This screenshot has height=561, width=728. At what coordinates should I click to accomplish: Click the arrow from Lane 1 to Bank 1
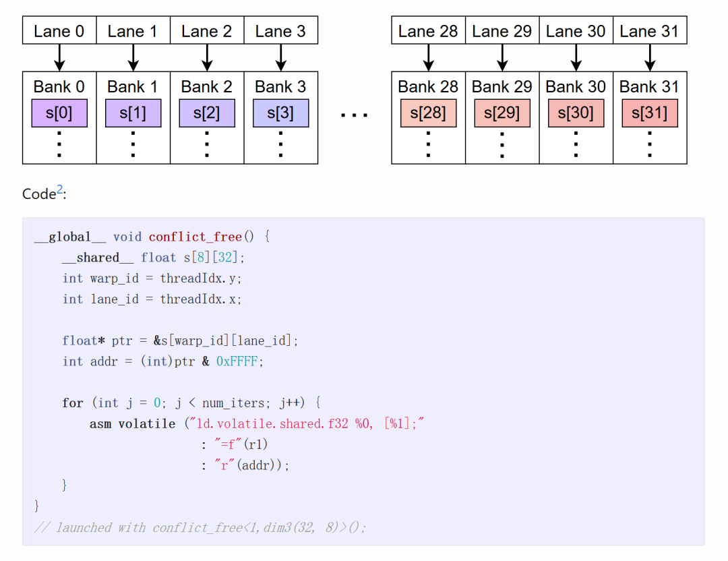133,58
